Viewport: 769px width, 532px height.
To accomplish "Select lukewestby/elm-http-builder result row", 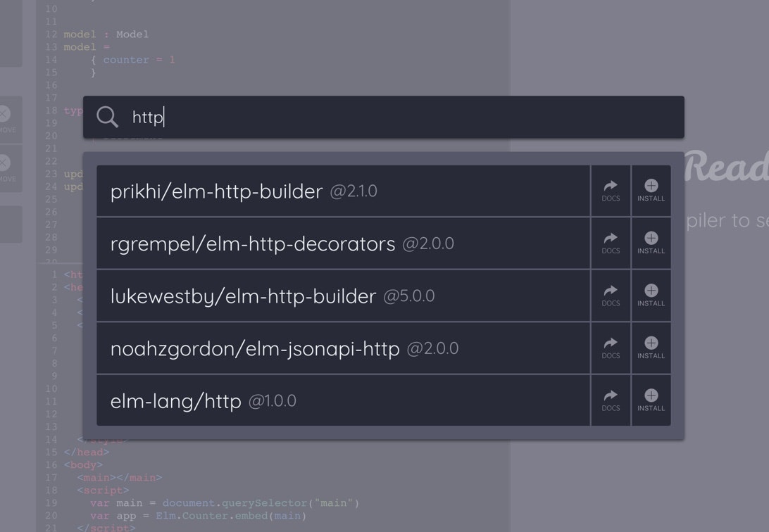I will pyautogui.click(x=344, y=296).
